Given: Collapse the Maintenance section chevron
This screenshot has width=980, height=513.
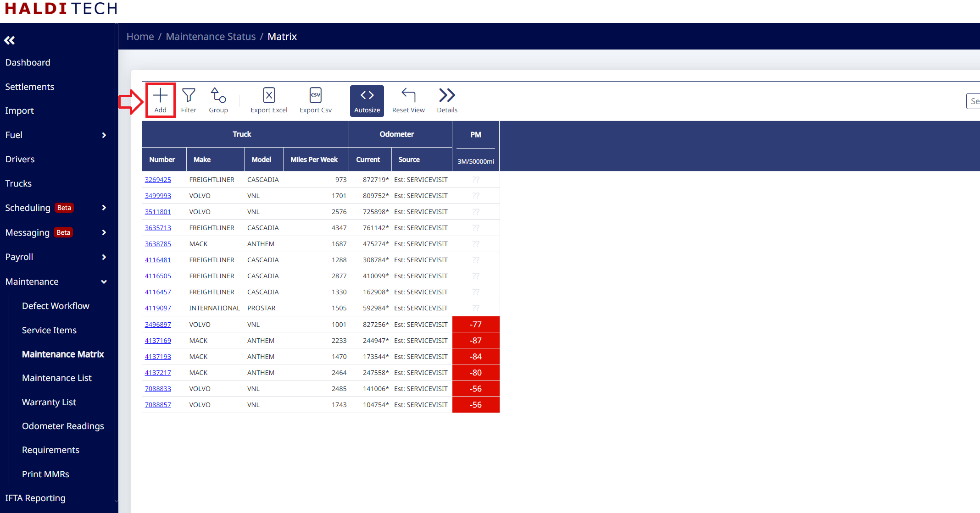Looking at the screenshot, I should pyautogui.click(x=104, y=282).
